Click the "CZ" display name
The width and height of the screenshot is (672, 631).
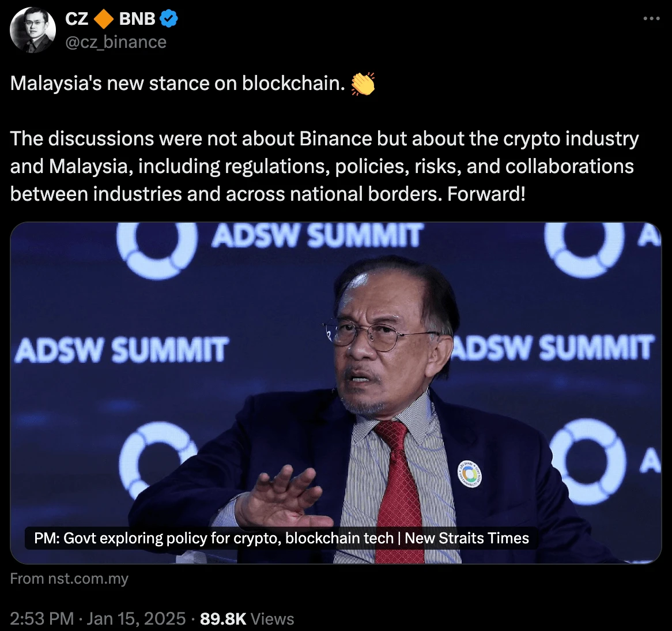[x=77, y=19]
